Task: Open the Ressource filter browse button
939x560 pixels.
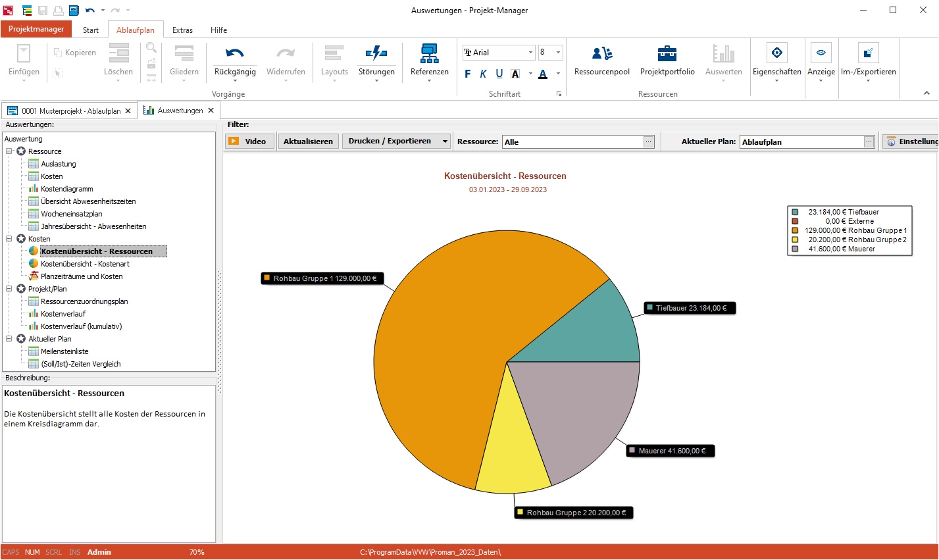Action: (x=649, y=142)
